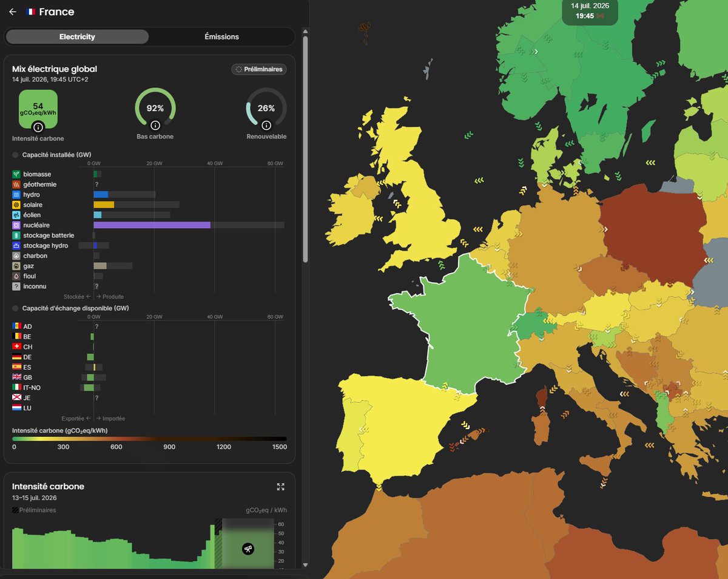Select Switzerland on the map
The height and width of the screenshot is (579, 728).
pyautogui.click(x=533, y=325)
